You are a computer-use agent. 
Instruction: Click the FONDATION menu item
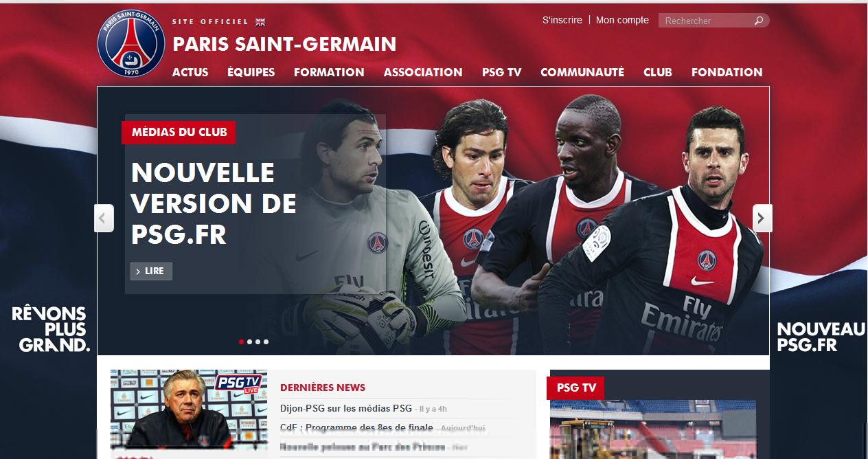727,72
